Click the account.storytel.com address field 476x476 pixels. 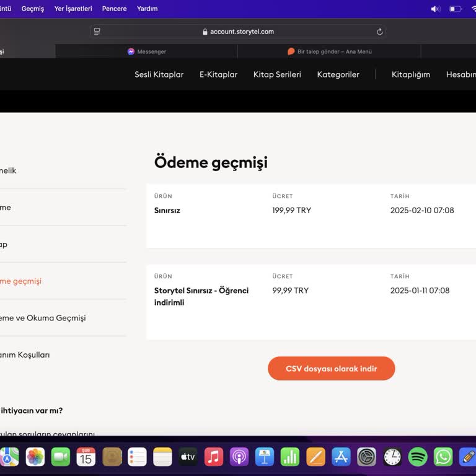point(238,32)
